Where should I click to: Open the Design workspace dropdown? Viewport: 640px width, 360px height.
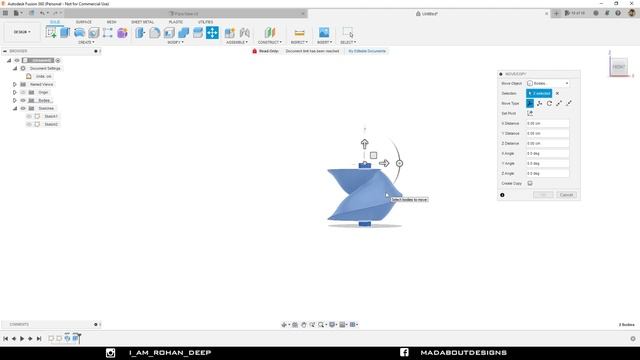click(x=22, y=32)
